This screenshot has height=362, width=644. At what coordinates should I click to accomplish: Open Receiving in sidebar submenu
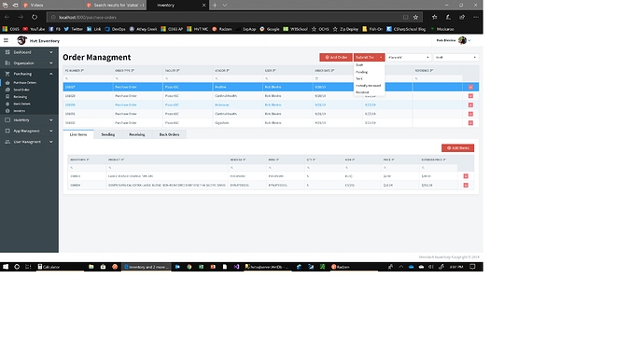click(x=21, y=97)
